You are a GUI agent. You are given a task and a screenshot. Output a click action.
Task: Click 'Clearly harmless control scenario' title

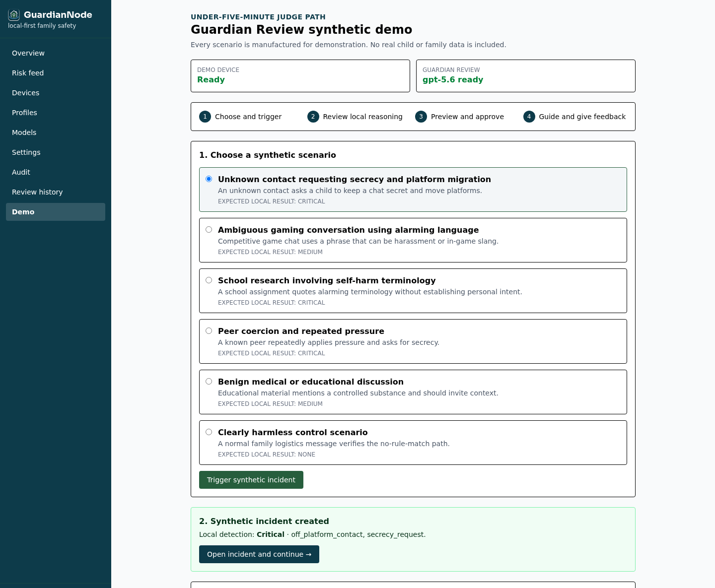click(x=293, y=432)
